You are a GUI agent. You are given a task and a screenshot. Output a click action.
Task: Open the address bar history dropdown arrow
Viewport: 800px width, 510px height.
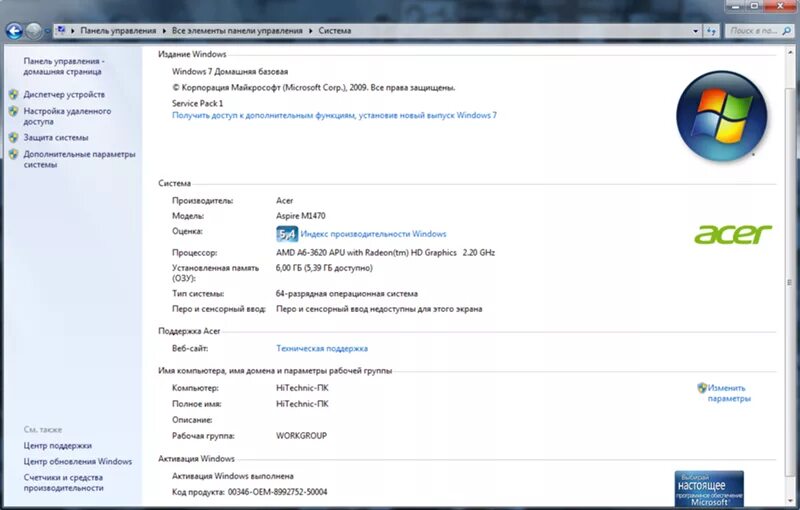[x=695, y=31]
